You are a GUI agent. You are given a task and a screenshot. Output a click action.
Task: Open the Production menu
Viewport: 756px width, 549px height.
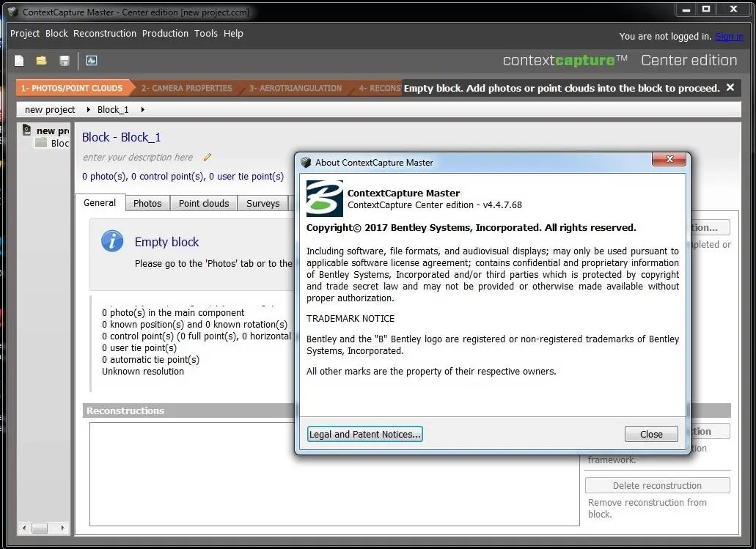[x=165, y=33]
